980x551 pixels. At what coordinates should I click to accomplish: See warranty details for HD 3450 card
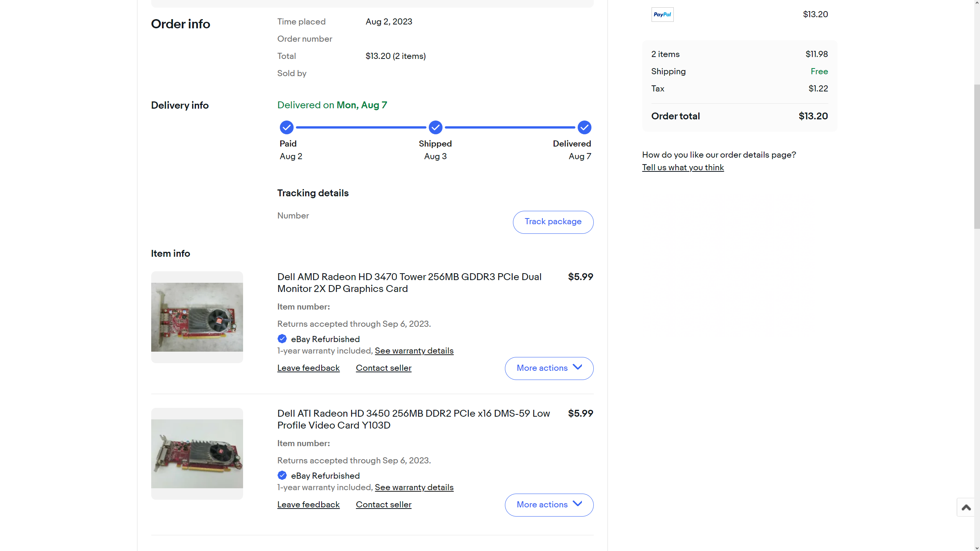tap(414, 487)
